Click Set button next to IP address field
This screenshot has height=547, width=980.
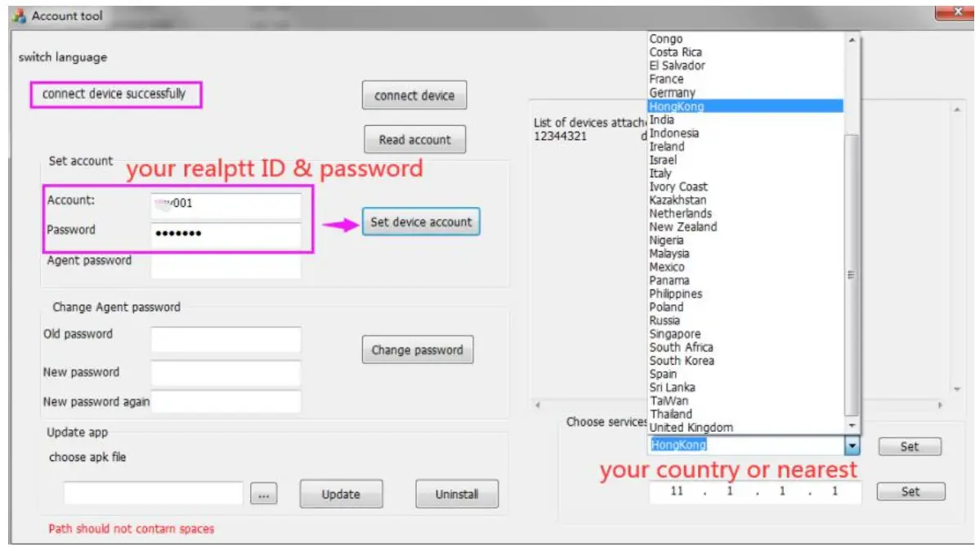point(911,491)
